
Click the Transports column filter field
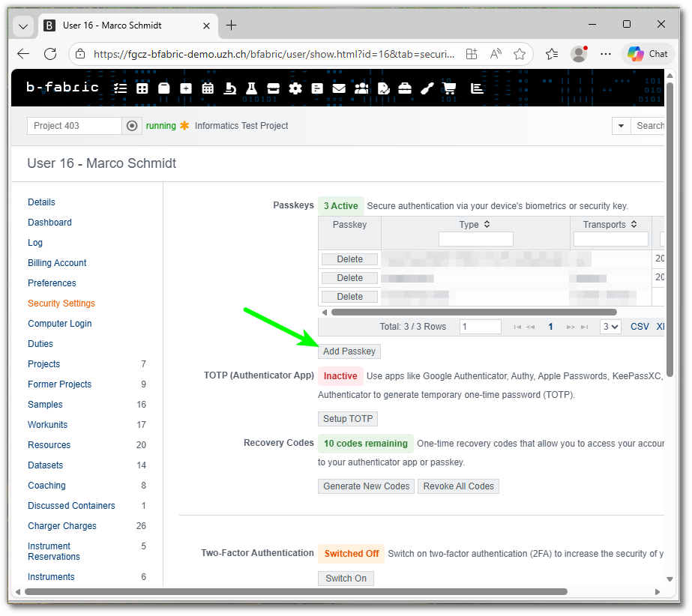click(x=611, y=239)
